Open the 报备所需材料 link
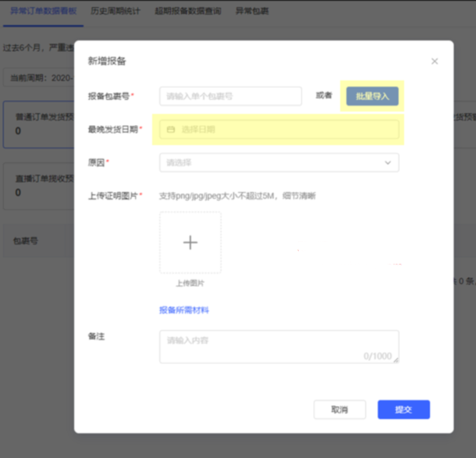 pyautogui.click(x=184, y=310)
